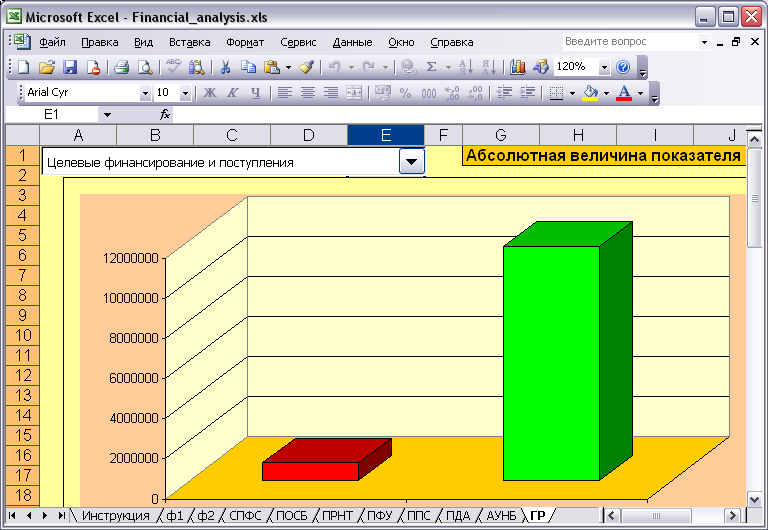Open the Print icon in toolbar
This screenshot has height=530, width=768.
tap(121, 67)
